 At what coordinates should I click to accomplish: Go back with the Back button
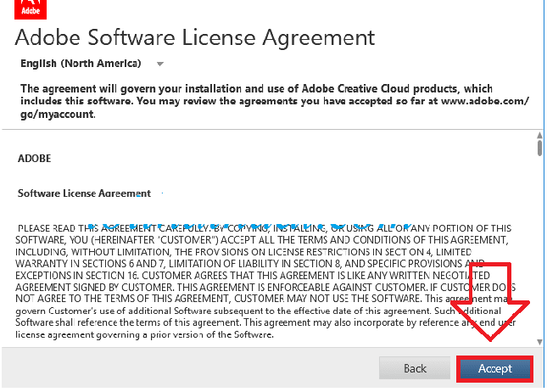[415, 368]
